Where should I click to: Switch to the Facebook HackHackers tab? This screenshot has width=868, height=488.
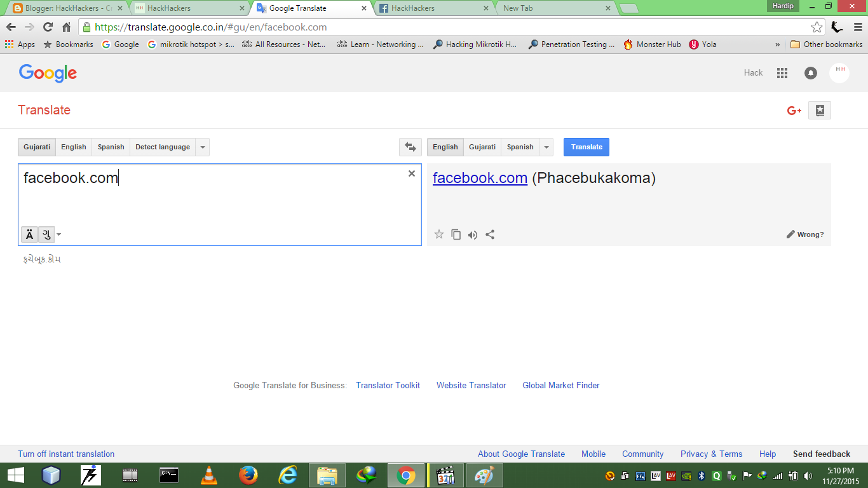pyautogui.click(x=434, y=8)
